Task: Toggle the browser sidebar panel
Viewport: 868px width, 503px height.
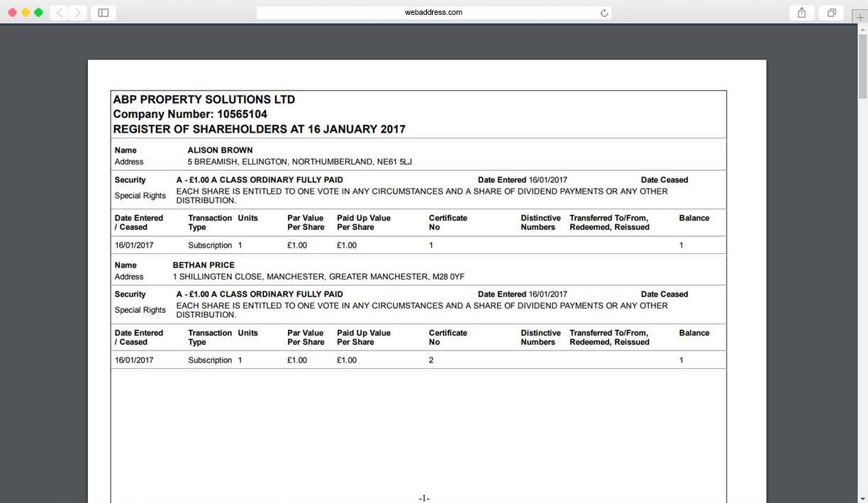Action: (x=104, y=13)
